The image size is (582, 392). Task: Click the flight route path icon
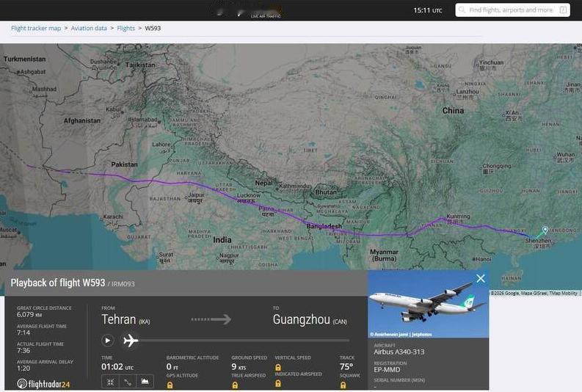128,382
